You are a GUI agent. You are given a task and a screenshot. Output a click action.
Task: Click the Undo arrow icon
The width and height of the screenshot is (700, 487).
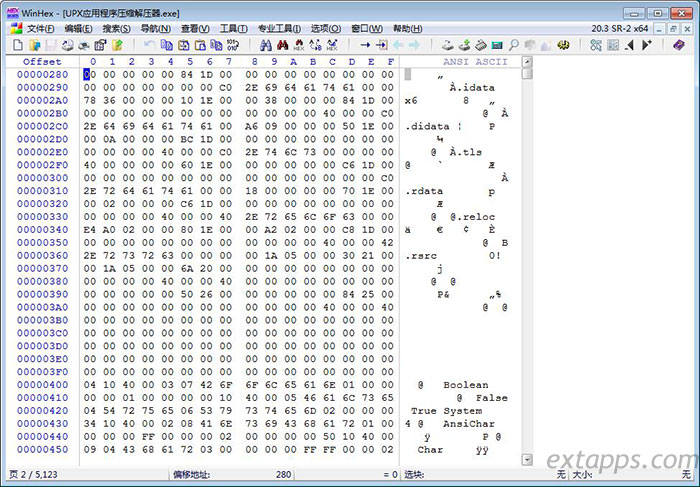click(x=150, y=45)
